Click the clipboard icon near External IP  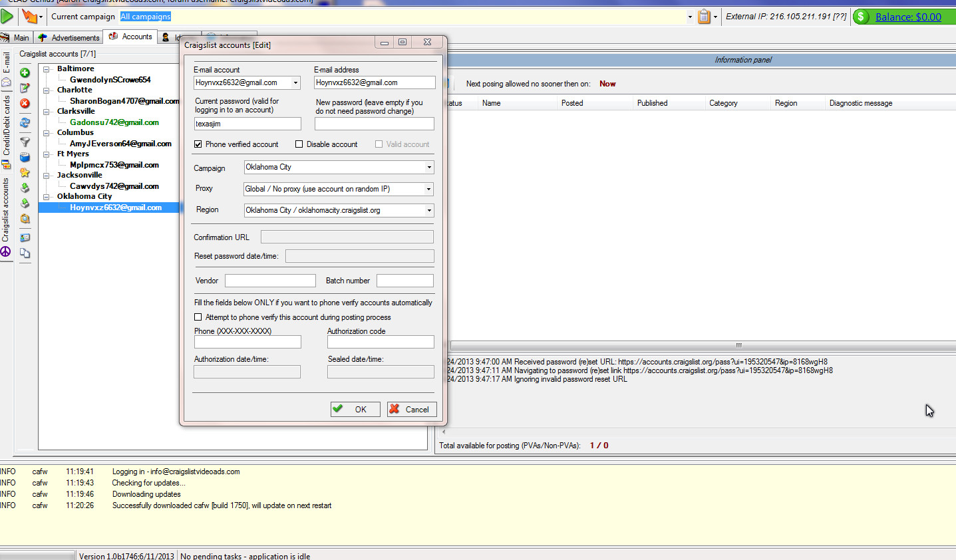click(704, 17)
